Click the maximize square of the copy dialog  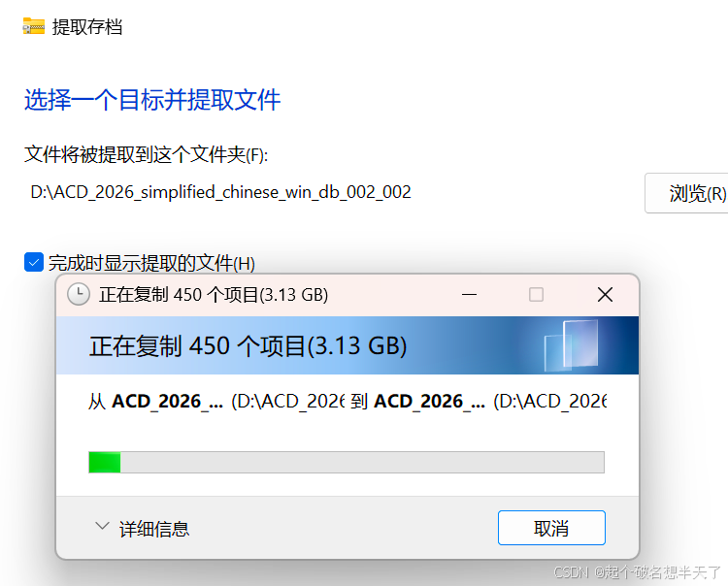click(536, 295)
